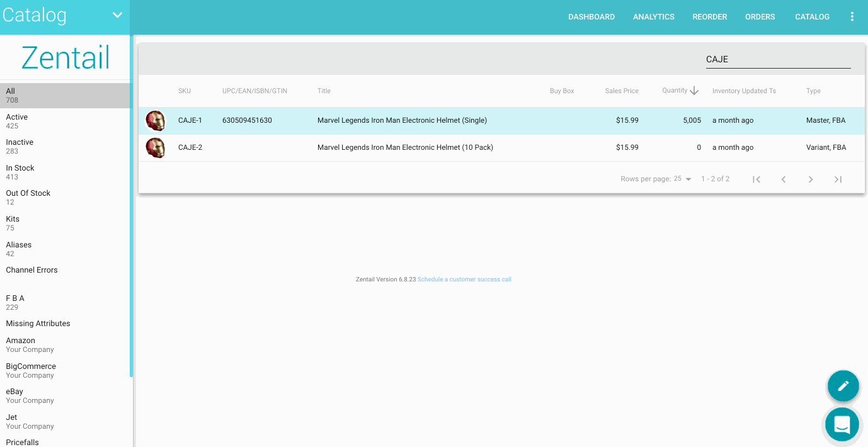Open the chat support bubble

(x=842, y=424)
